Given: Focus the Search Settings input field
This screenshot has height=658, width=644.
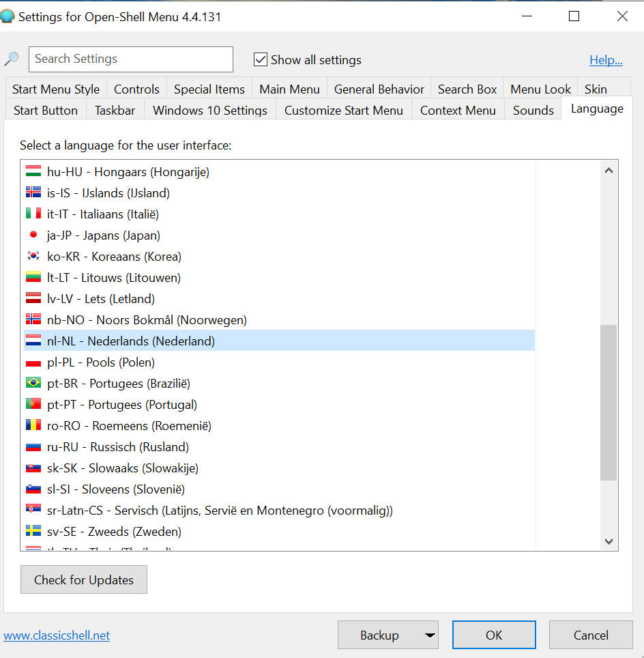Looking at the screenshot, I should 131,59.
